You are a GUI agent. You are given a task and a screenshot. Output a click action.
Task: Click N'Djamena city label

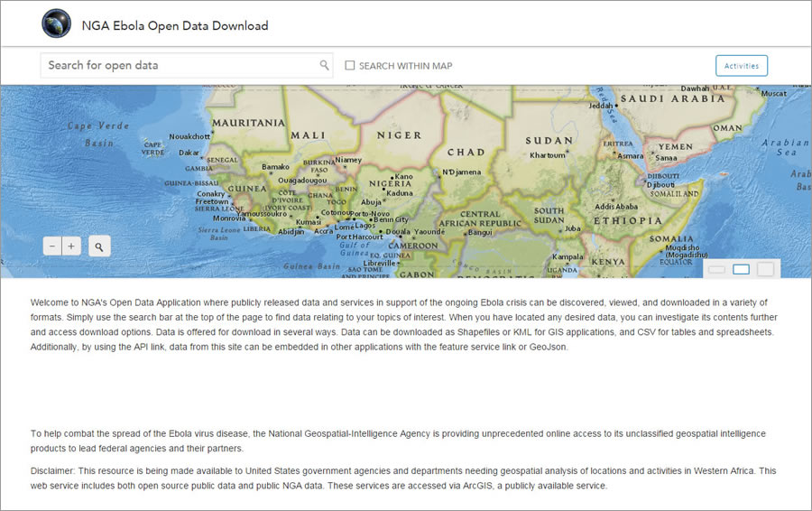461,172
